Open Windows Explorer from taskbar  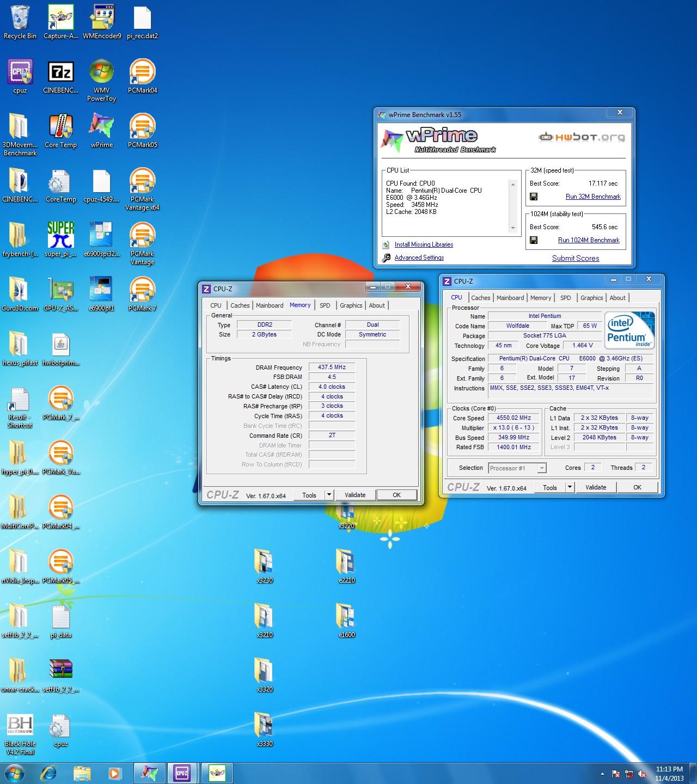click(82, 773)
